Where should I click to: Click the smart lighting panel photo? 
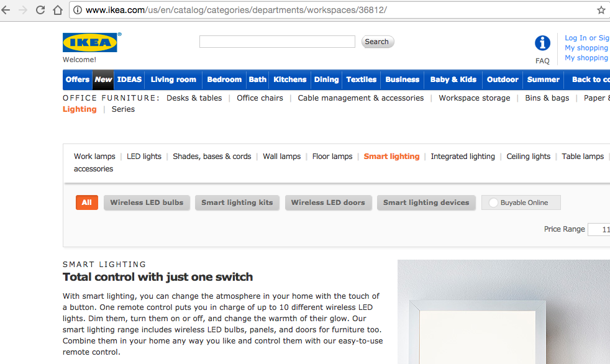504,312
